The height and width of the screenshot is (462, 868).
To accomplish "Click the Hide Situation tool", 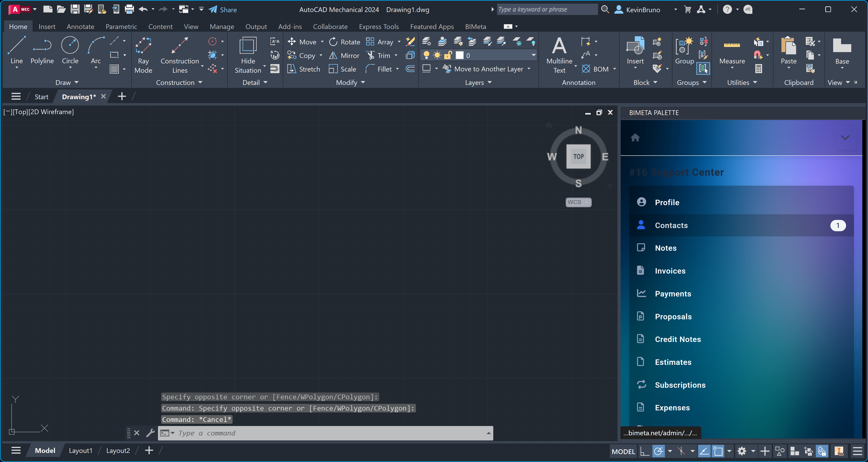I will point(248,55).
